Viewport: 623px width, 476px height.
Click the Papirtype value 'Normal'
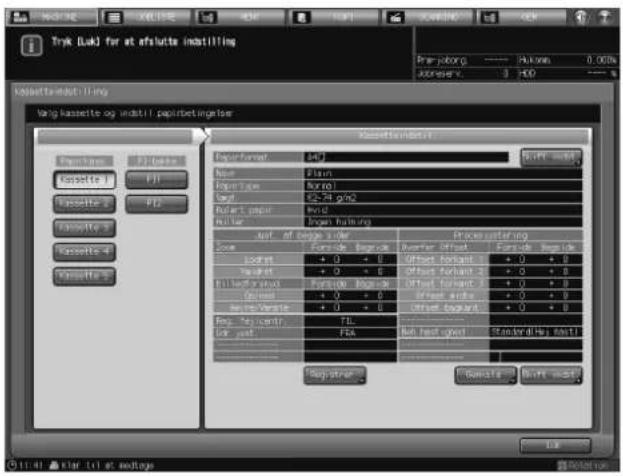point(443,186)
